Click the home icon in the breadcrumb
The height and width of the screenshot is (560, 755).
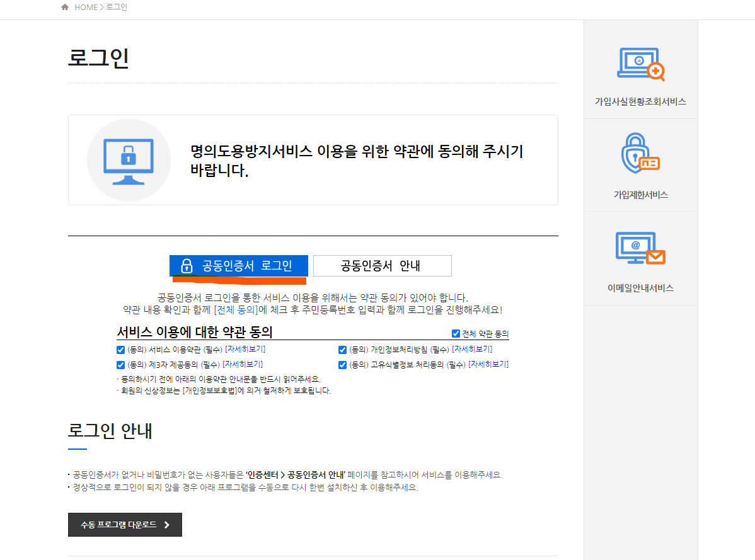pyautogui.click(x=64, y=7)
